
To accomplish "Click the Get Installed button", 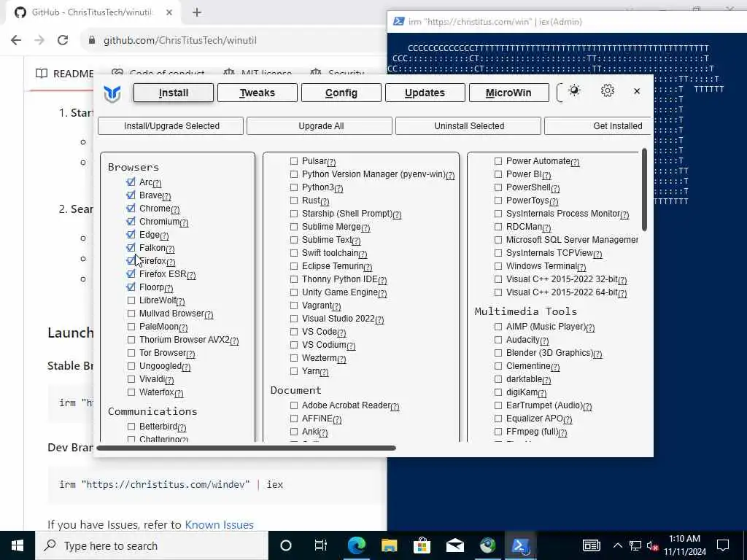I will [597, 125].
